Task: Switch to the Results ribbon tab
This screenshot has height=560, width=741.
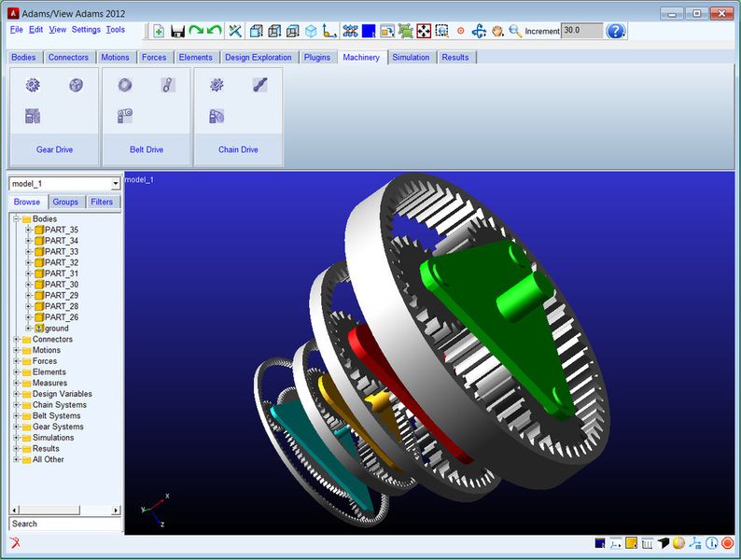Action: 455,57
